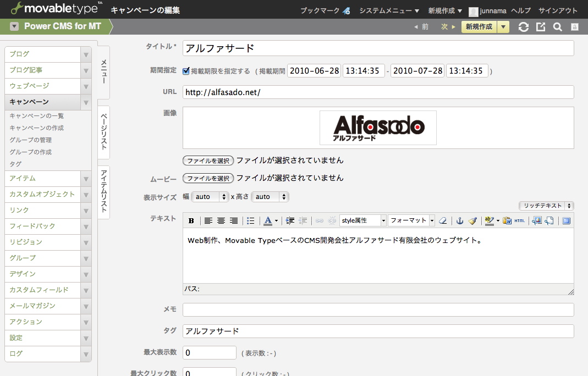Image resolution: width=588 pixels, height=376 pixels.
Task: Switch to the アイテムリスト vertical tab
Action: pos(104,191)
